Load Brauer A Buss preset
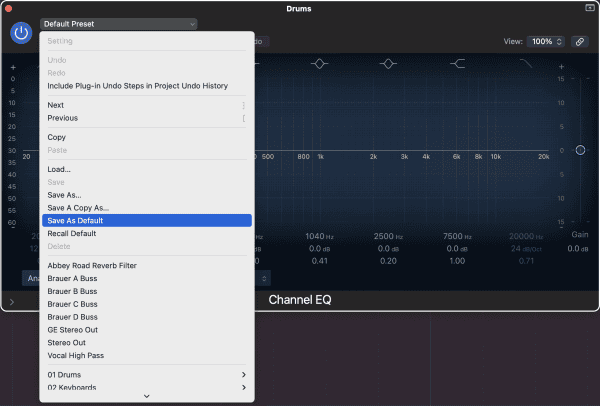600x406 pixels. tap(147, 278)
